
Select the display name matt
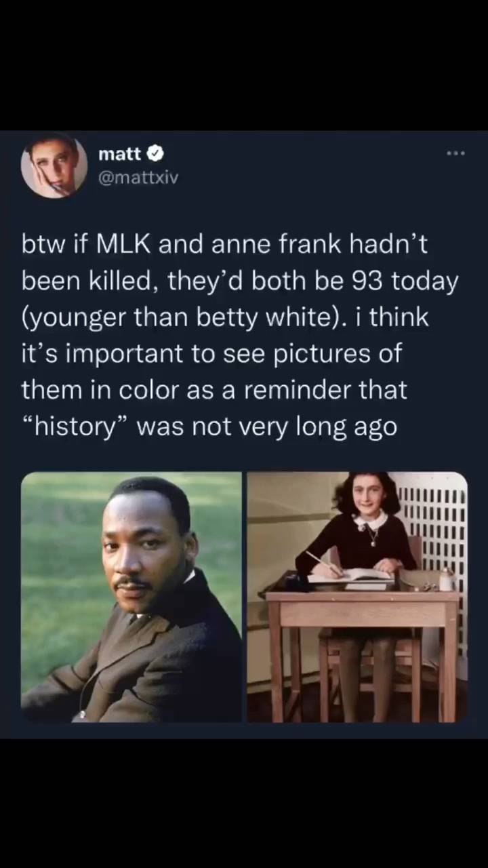coord(119,155)
